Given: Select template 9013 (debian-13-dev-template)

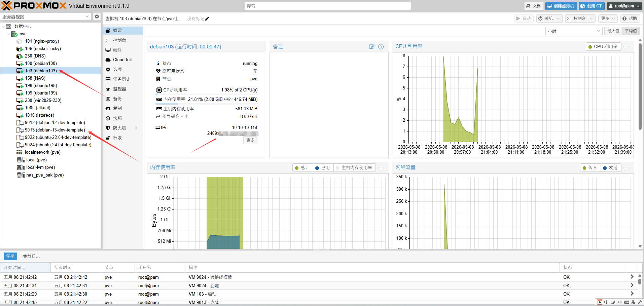Looking at the screenshot, I should (x=55, y=130).
